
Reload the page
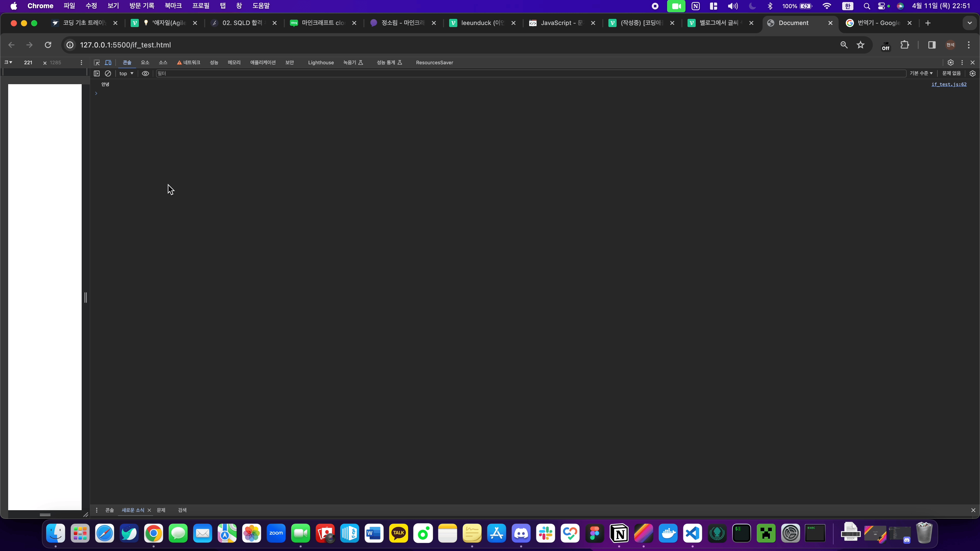tap(48, 45)
